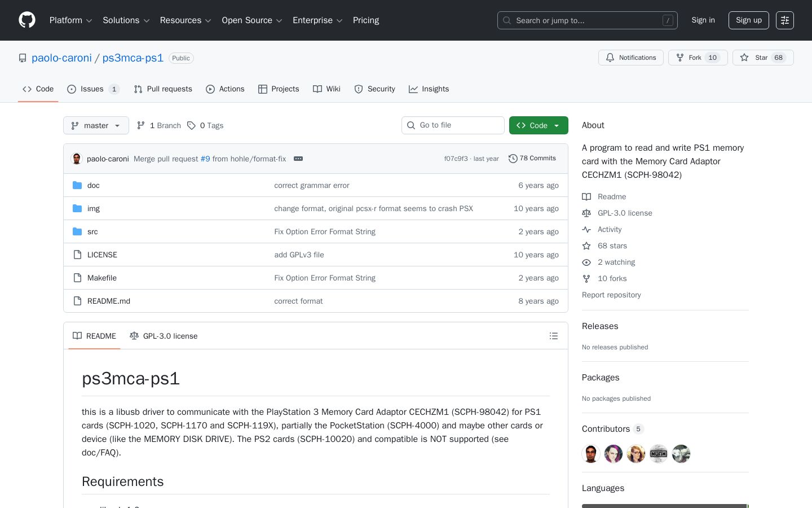Open the third contributor avatar
The width and height of the screenshot is (812, 508).
(x=636, y=454)
